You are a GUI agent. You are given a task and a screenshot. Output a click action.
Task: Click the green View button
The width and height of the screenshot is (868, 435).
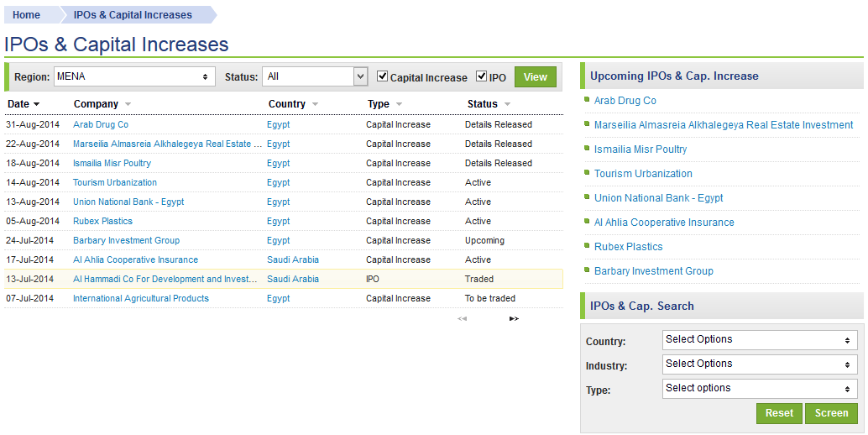(x=536, y=77)
